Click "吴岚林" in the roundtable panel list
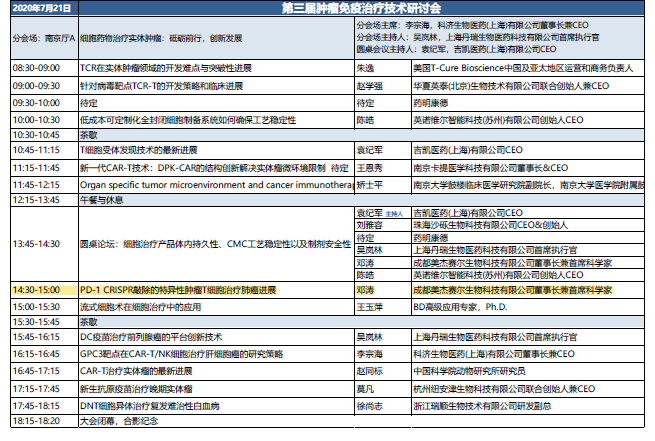This screenshot has height=441, width=655. [x=369, y=250]
